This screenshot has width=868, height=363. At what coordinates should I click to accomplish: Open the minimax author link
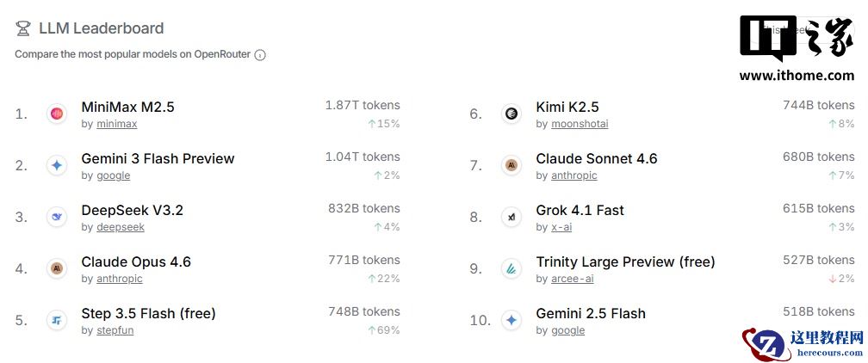(x=116, y=124)
